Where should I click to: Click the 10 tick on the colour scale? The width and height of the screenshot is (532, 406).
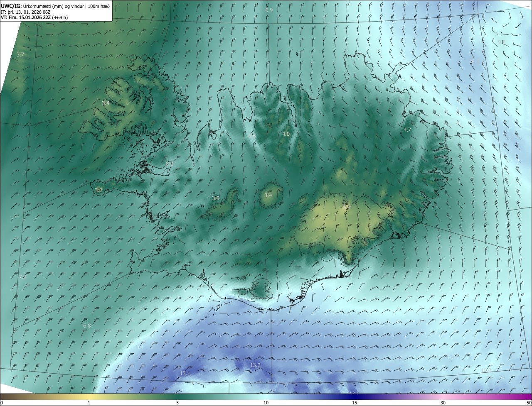(x=266, y=403)
